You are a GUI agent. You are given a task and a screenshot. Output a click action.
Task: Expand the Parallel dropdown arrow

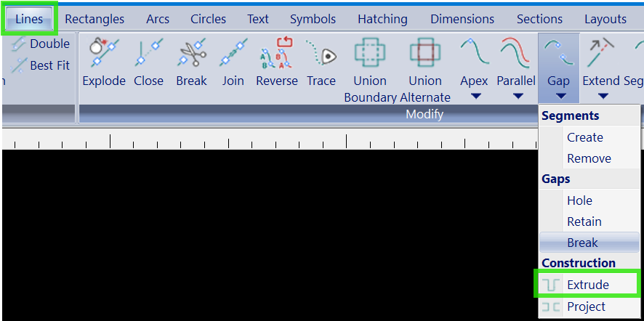[518, 97]
